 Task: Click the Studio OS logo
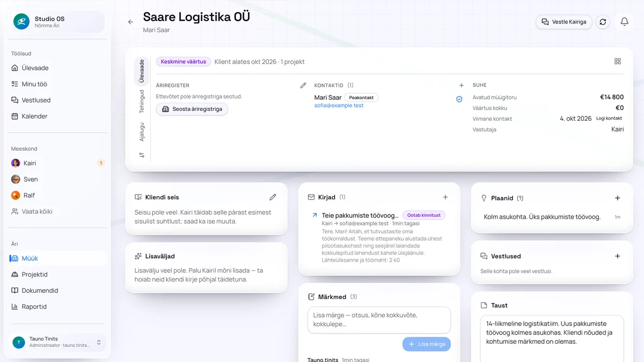point(21,21)
